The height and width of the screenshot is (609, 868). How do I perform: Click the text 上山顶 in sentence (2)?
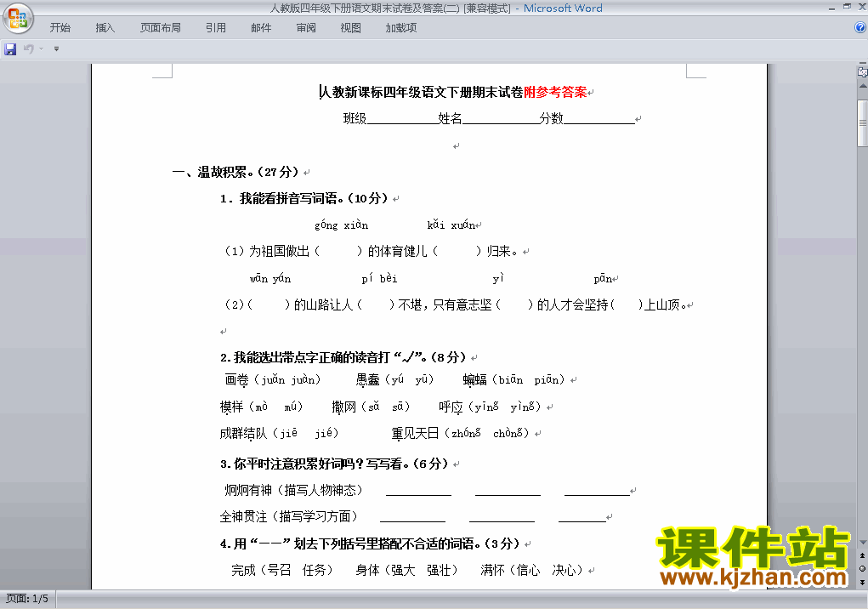[662, 305]
